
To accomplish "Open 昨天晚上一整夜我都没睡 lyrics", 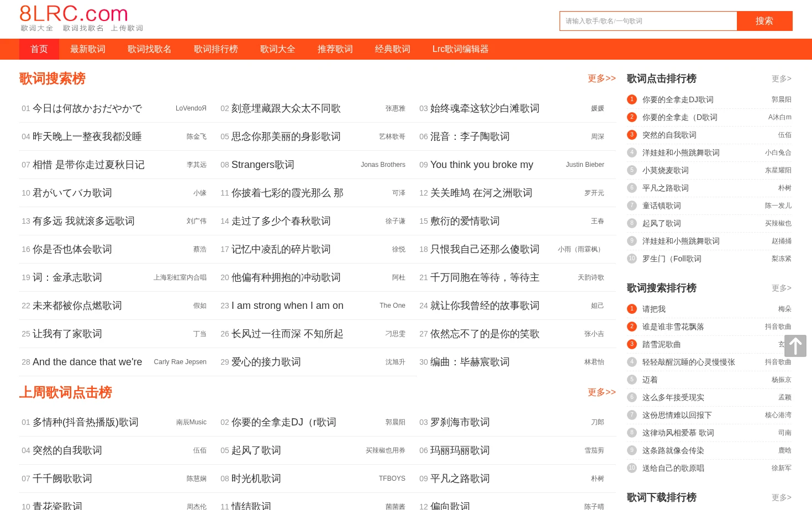I will tap(87, 136).
